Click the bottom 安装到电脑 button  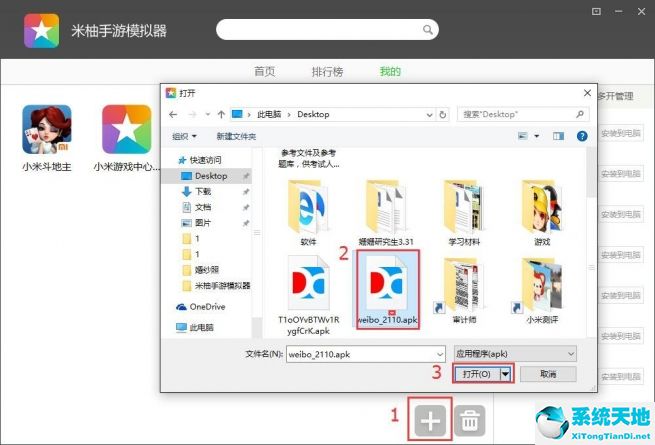[x=621, y=377]
